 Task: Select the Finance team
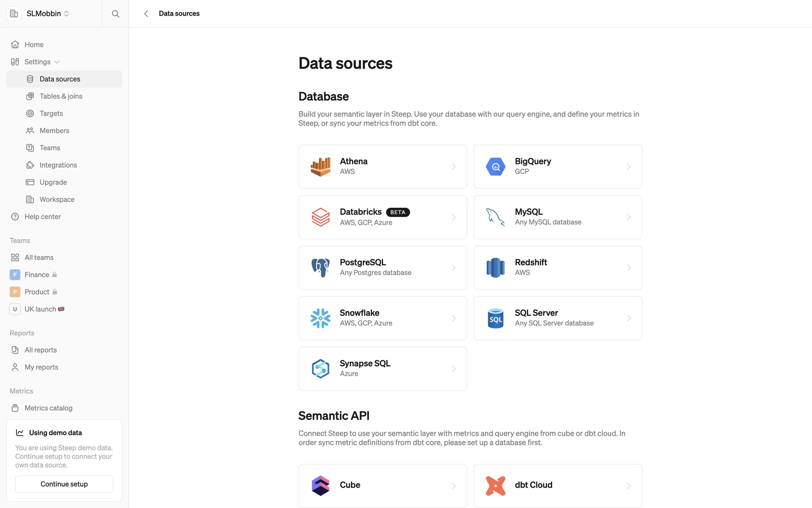pos(36,275)
